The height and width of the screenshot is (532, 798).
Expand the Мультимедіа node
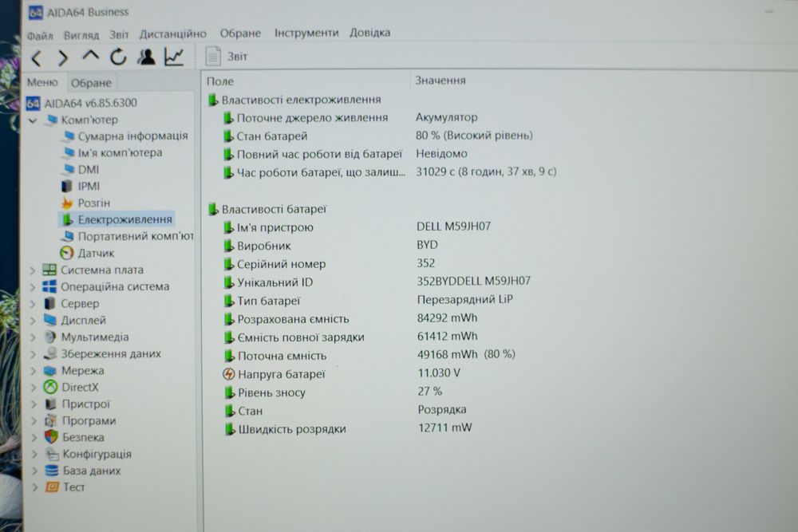coord(33,337)
